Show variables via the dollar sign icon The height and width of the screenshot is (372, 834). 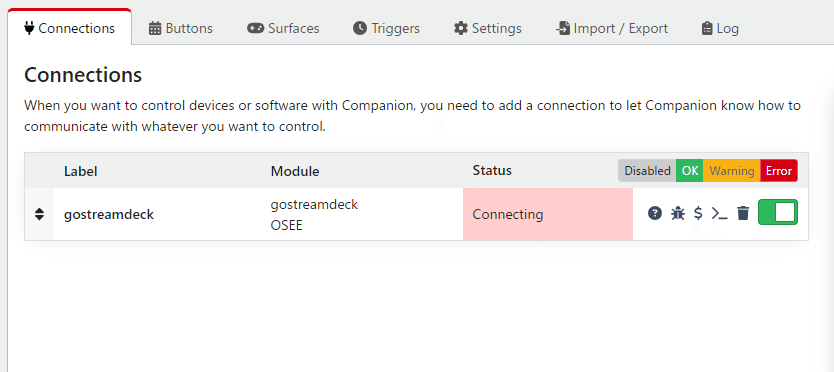(698, 213)
